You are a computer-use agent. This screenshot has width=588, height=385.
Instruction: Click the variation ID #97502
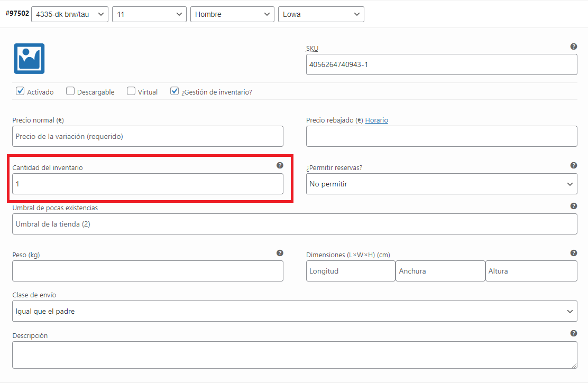pos(17,14)
